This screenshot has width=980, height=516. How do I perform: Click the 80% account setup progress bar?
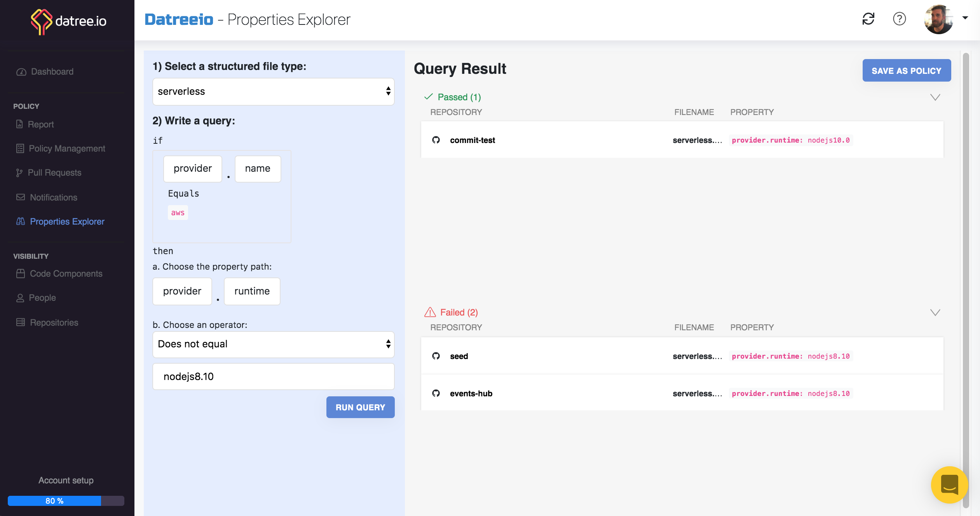coord(66,501)
